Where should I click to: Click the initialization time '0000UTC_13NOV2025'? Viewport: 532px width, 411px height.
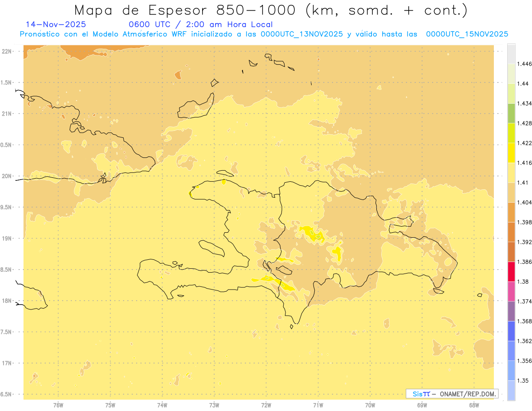point(302,34)
